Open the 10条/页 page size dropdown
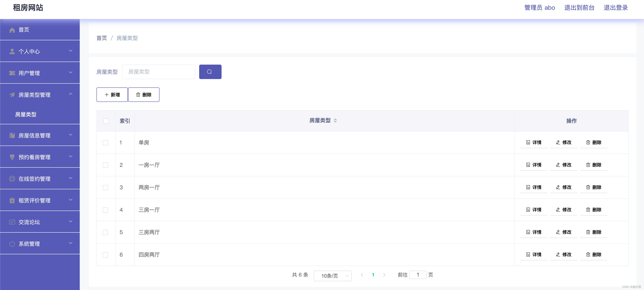 333,276
